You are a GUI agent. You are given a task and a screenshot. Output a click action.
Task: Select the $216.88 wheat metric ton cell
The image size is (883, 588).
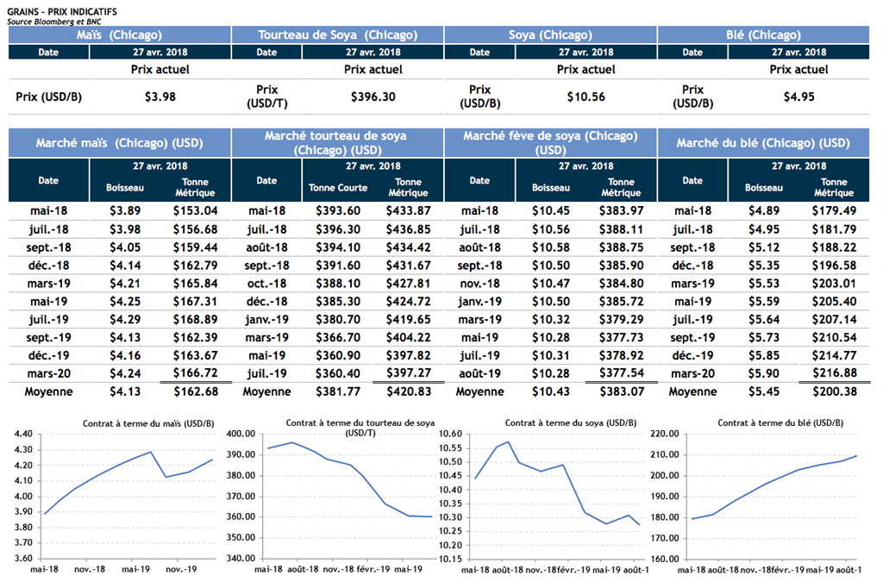pos(834,373)
